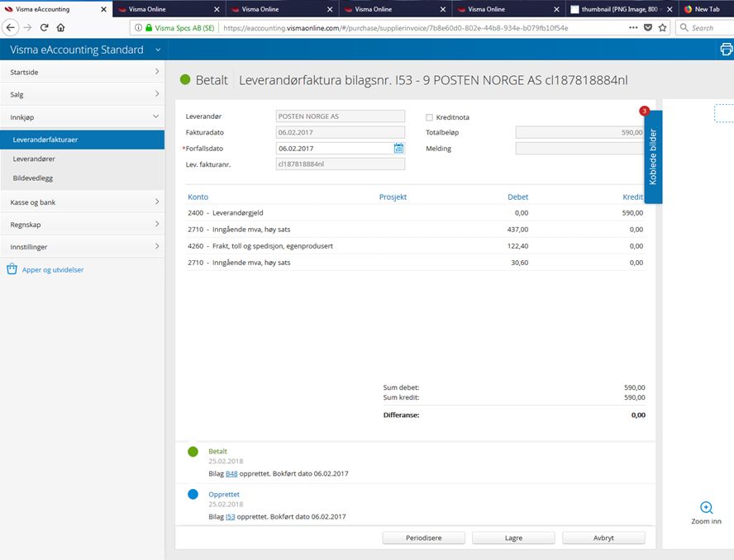Bookmark this page with the star icon

(x=662, y=27)
